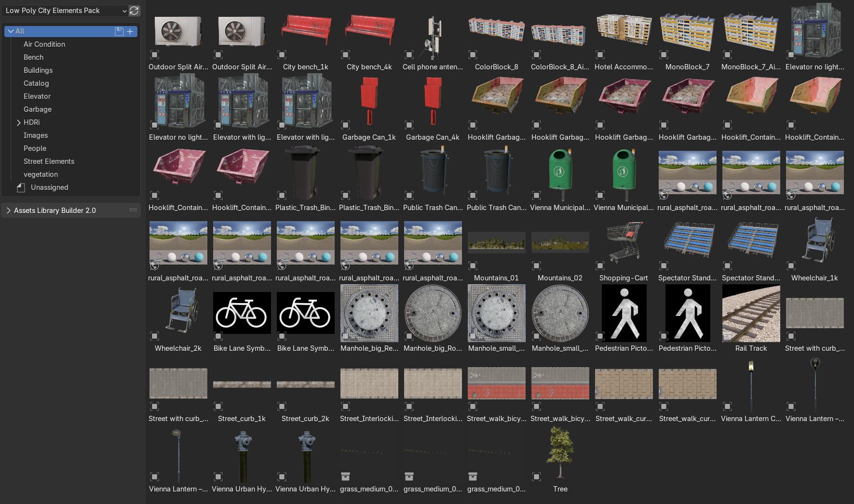Viewport: 854px width, 504px height.
Task: Select the Vienna Lantern C asset
Action: tap(751, 389)
